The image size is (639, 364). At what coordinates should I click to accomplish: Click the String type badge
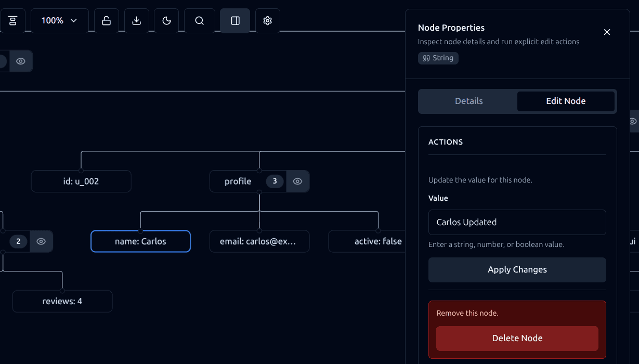point(438,58)
